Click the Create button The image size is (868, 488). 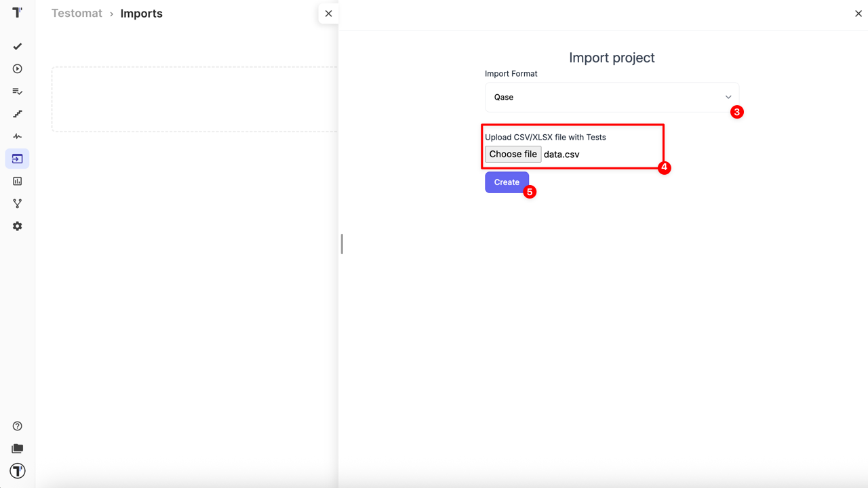507,182
